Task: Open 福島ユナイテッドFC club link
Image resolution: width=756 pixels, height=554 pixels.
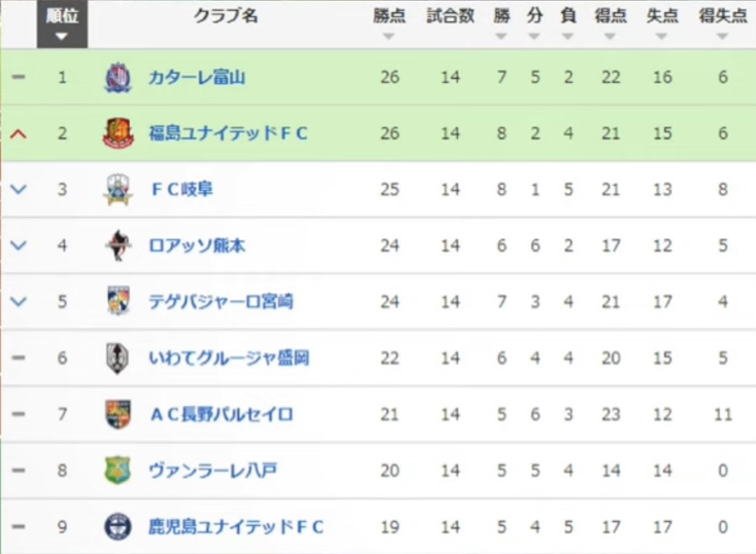Action: click(228, 133)
